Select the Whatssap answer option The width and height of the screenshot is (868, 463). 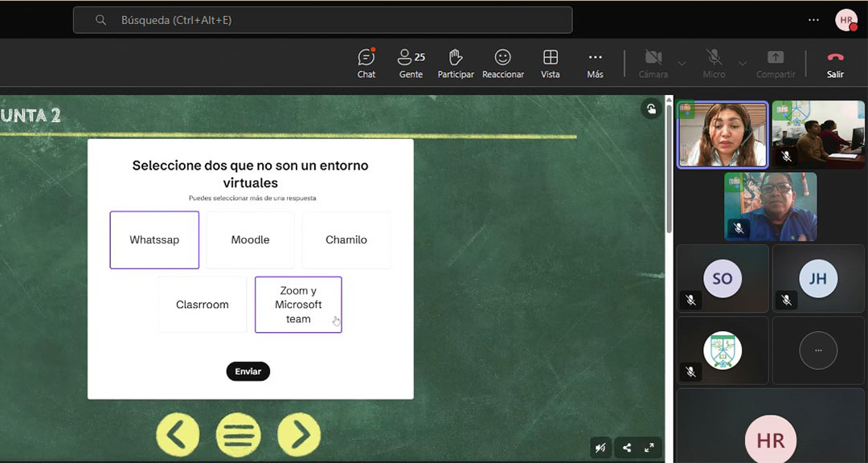(154, 240)
